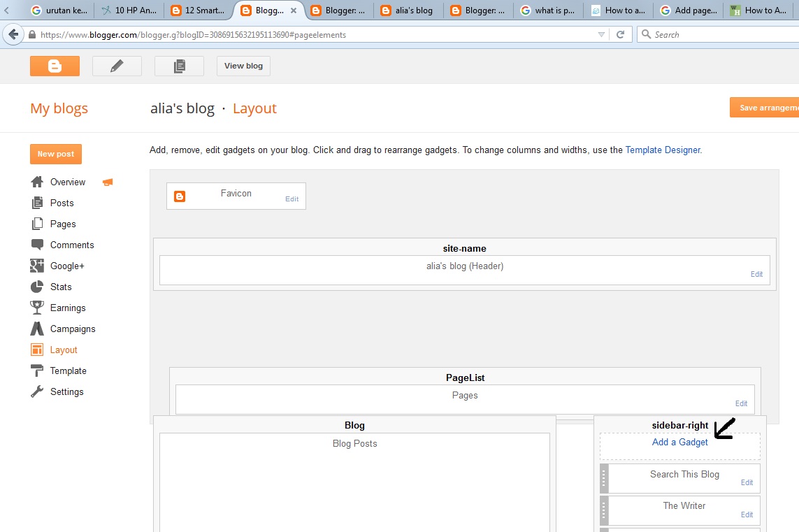
Task: Click the Template paint roller icon
Action: click(37, 371)
